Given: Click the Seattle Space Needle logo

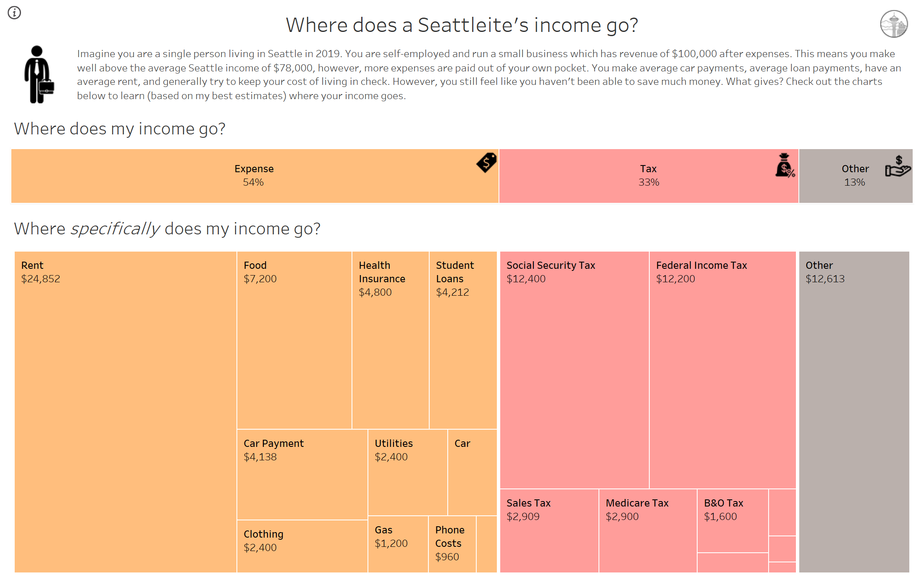Looking at the screenshot, I should pyautogui.click(x=894, y=24).
